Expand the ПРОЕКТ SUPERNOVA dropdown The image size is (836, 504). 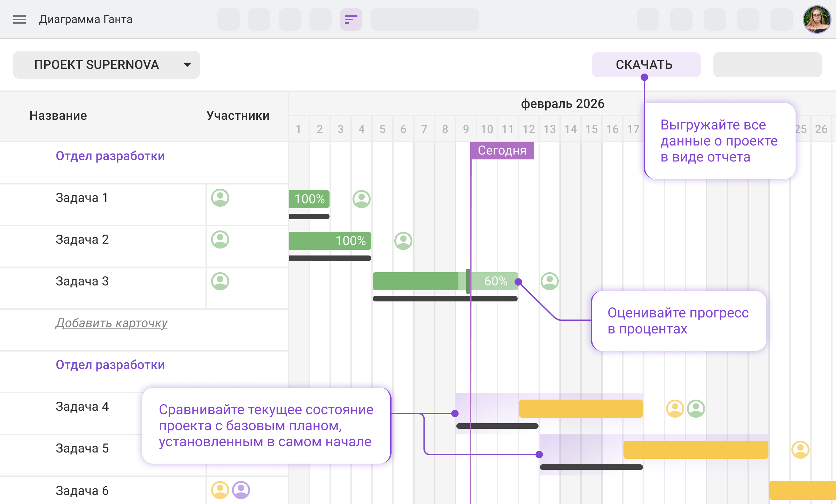pos(97,65)
